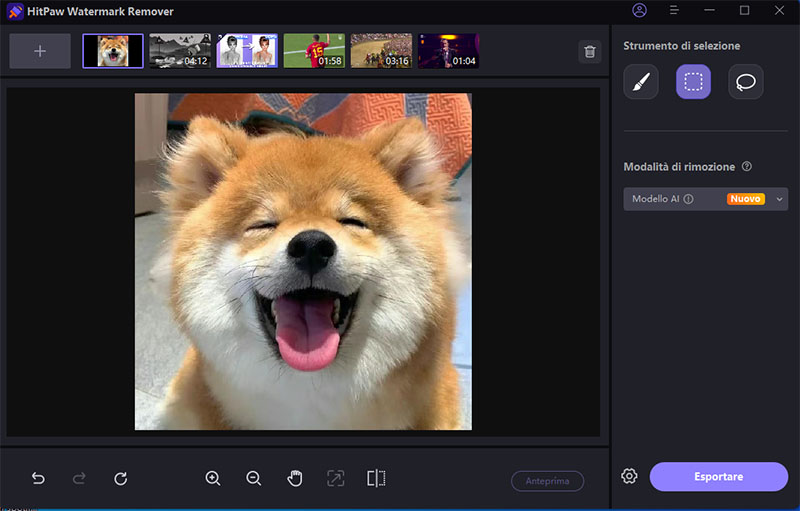Toggle the before/after compare view
This screenshot has width=800, height=511.
click(376, 479)
